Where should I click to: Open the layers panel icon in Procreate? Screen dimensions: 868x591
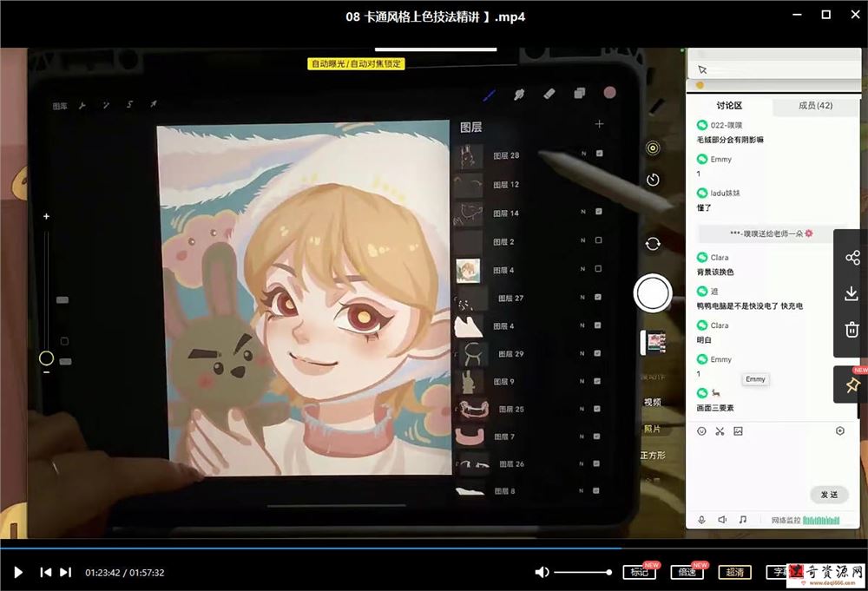(x=580, y=93)
